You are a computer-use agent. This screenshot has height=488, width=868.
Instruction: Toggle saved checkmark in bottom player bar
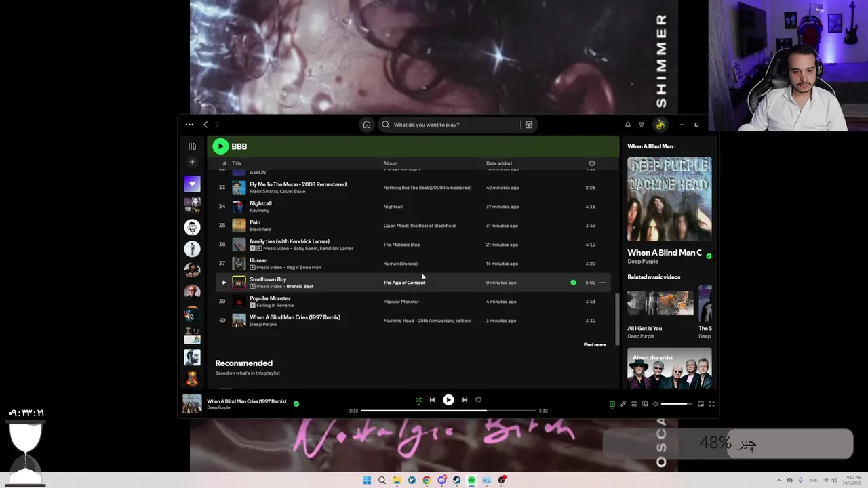tap(296, 403)
